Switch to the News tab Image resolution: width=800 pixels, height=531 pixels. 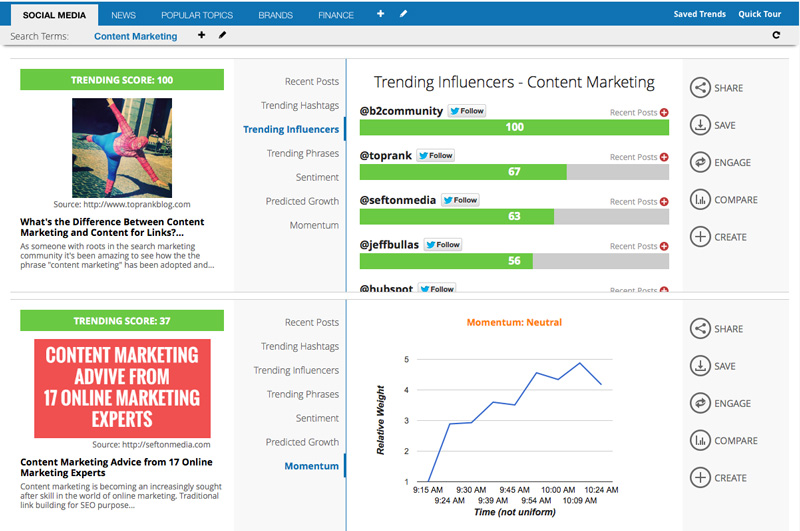(x=123, y=15)
